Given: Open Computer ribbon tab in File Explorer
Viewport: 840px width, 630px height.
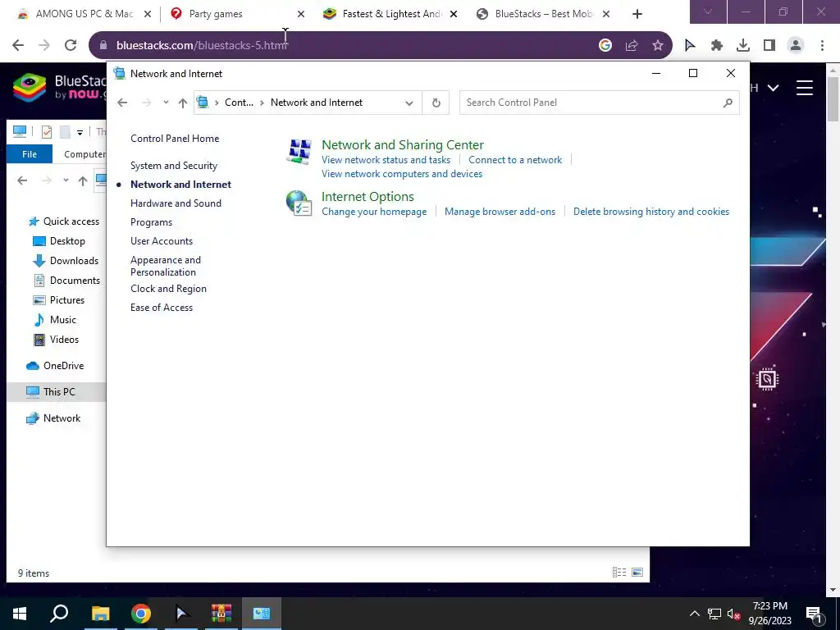Looking at the screenshot, I should click(84, 154).
